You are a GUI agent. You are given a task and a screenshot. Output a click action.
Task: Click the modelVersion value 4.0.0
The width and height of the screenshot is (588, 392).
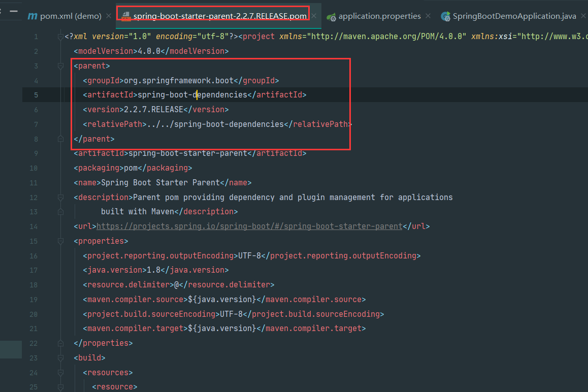[149, 51]
